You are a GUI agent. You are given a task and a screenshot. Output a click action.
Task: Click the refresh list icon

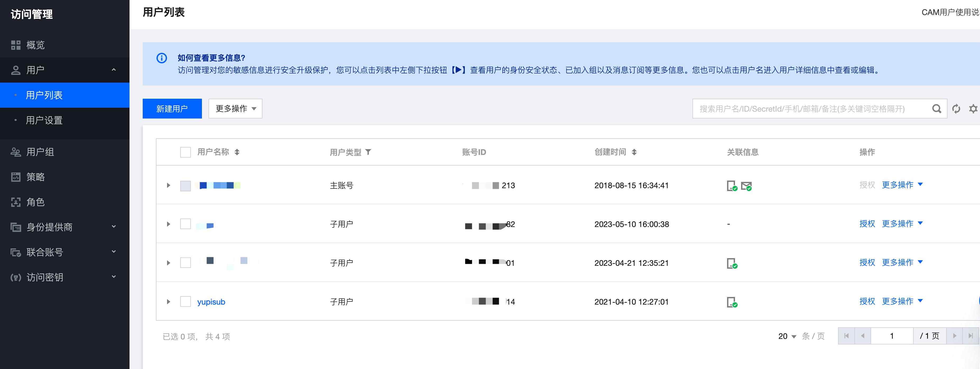956,109
